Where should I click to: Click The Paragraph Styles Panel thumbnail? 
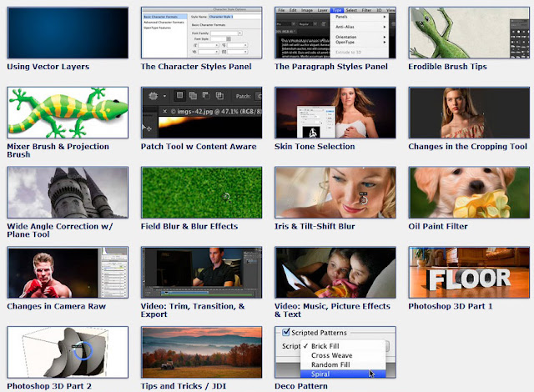tap(335, 33)
